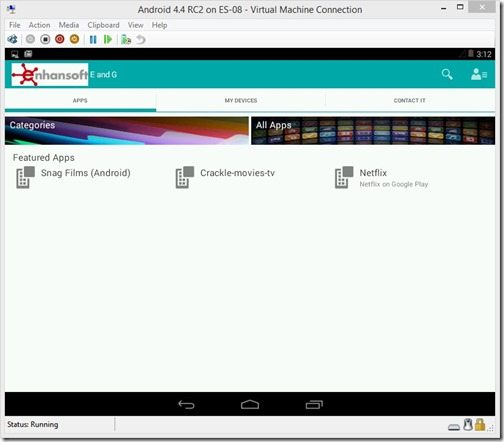Click the green Reset VM icon

pos(108,40)
